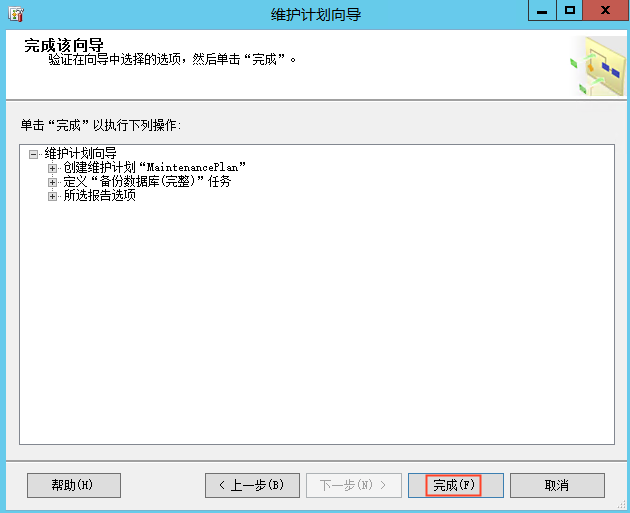Click the greyed-out 下一步(N) button
Screen dimensions: 630x513
coord(354,485)
